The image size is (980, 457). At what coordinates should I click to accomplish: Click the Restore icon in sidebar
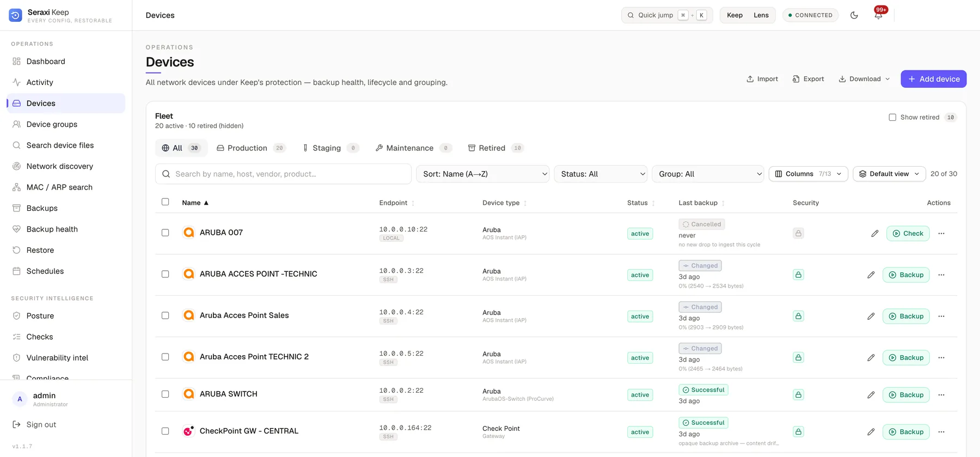click(16, 250)
